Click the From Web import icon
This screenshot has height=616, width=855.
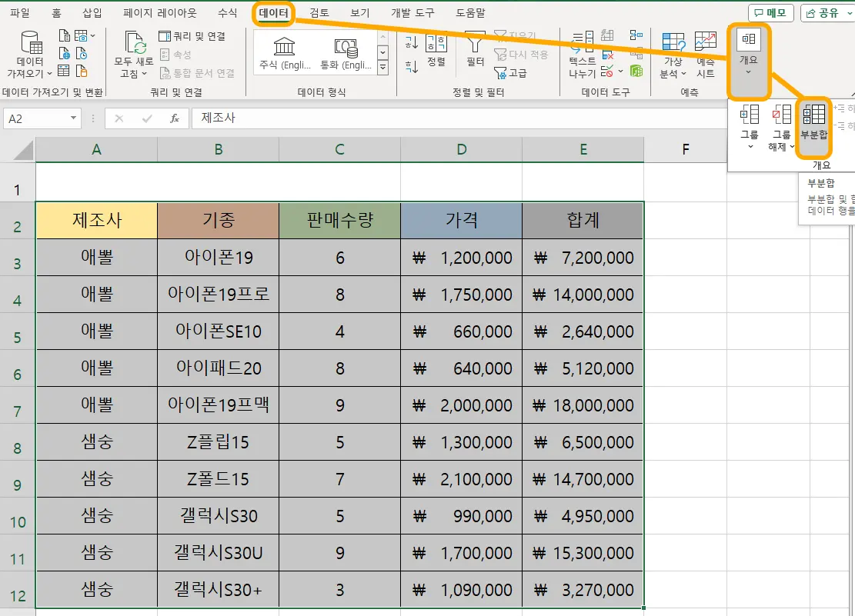click(x=65, y=53)
